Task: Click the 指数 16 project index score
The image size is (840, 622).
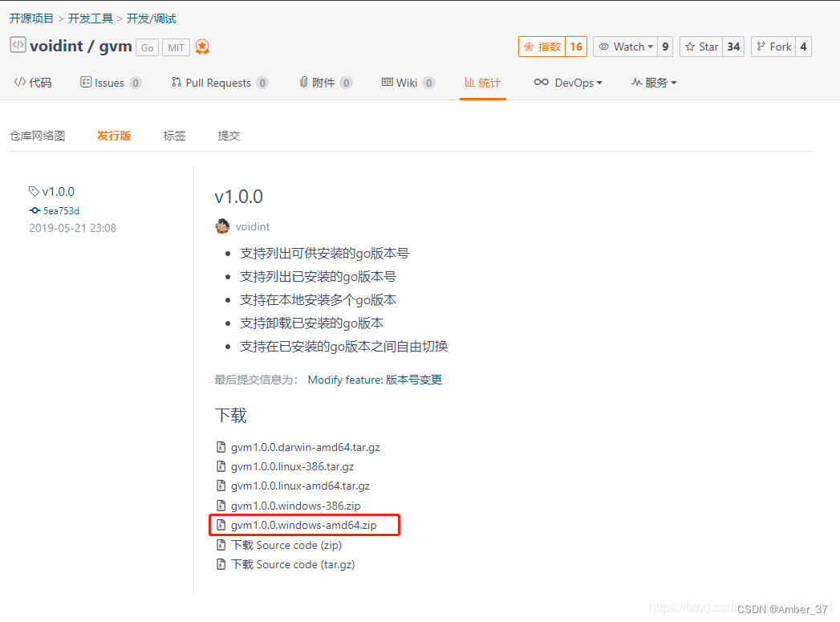Action: click(552, 47)
